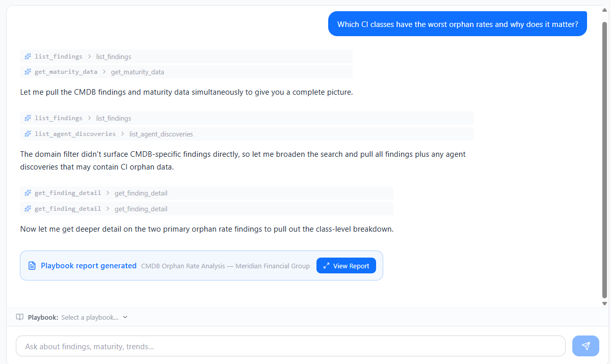Click the send message paper-plane icon
The image size is (611, 364).
click(x=586, y=346)
